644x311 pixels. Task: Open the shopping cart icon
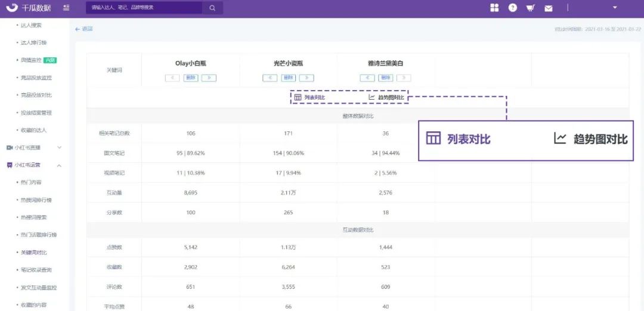point(530,8)
